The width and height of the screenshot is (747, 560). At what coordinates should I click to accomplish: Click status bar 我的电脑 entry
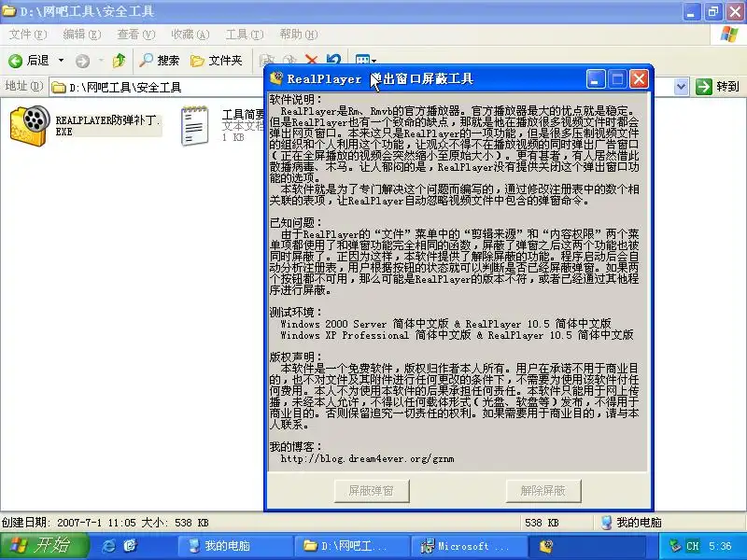(x=631, y=523)
